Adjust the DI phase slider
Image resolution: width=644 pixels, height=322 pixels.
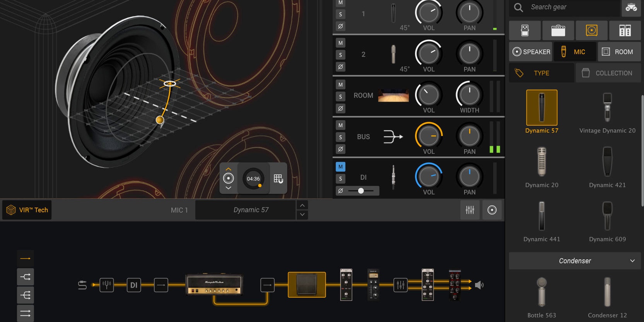(361, 191)
